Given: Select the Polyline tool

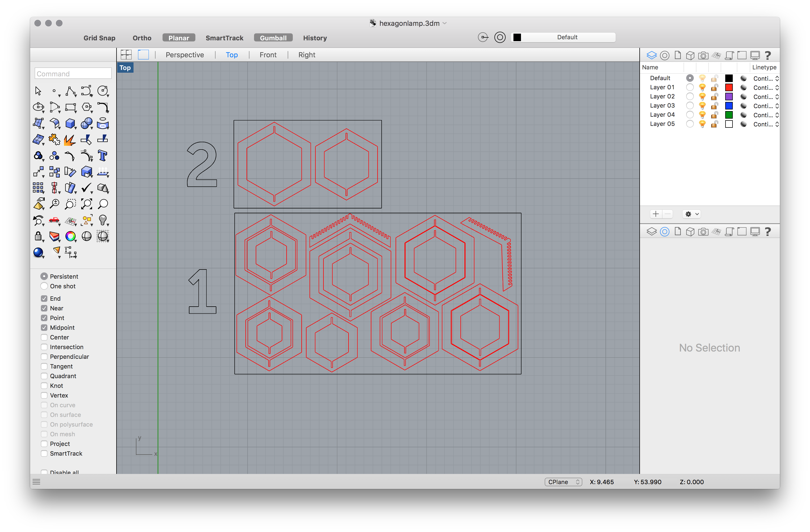Looking at the screenshot, I should click(x=71, y=91).
